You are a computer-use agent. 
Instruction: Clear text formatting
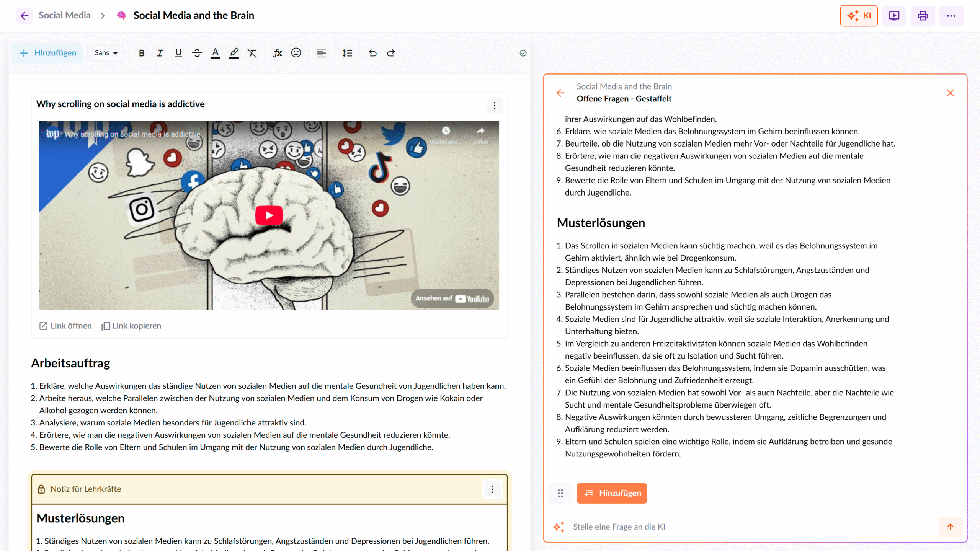(252, 53)
